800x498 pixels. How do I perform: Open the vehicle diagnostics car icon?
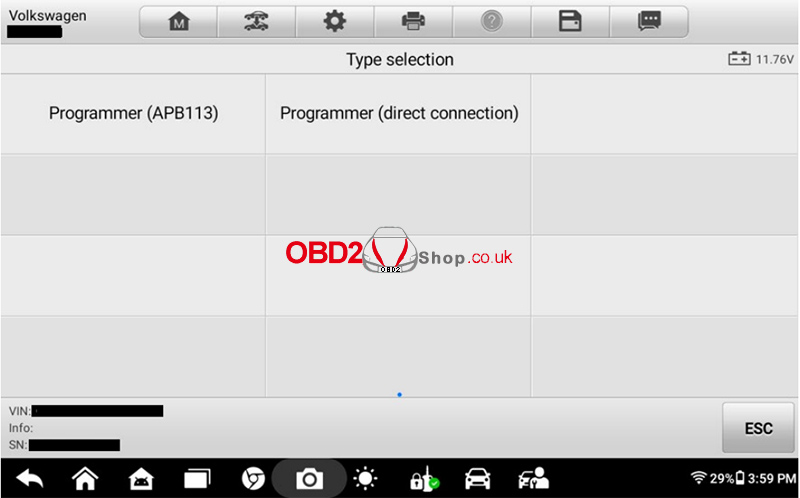pos(478,479)
